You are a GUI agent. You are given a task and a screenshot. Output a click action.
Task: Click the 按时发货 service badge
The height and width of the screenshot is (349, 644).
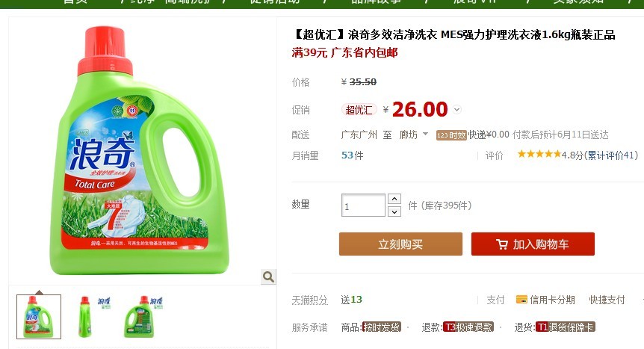coord(382,327)
